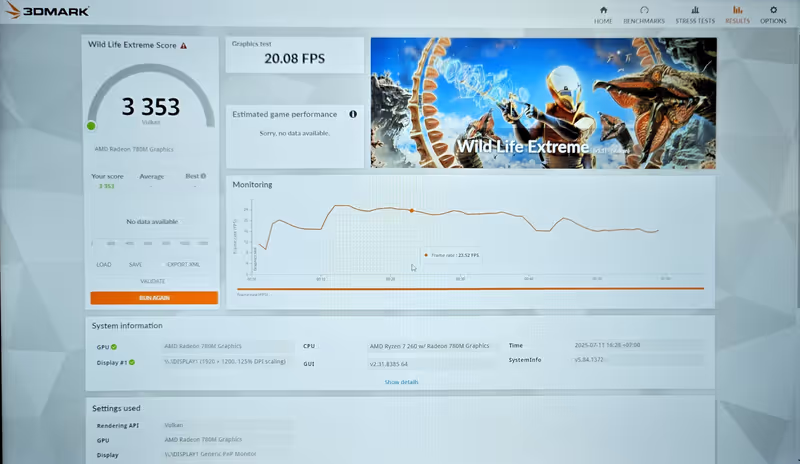Click the Wild Life Extreme banner image
800x464 pixels.
pos(543,102)
